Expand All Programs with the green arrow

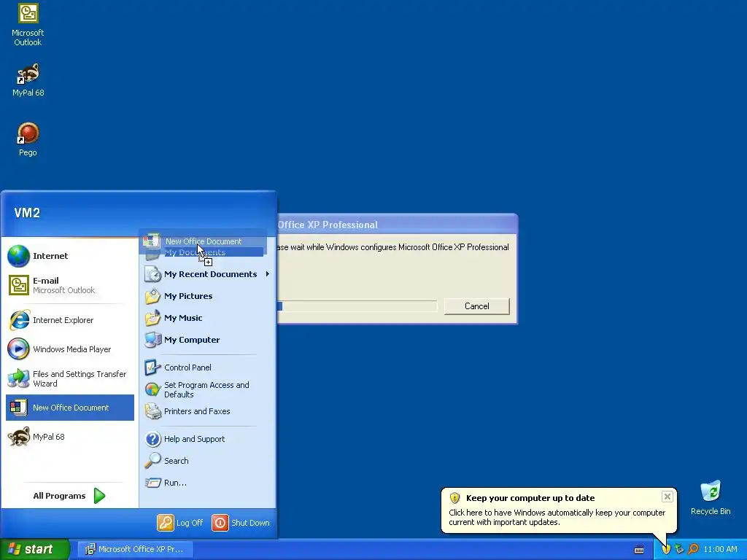pyautogui.click(x=99, y=496)
